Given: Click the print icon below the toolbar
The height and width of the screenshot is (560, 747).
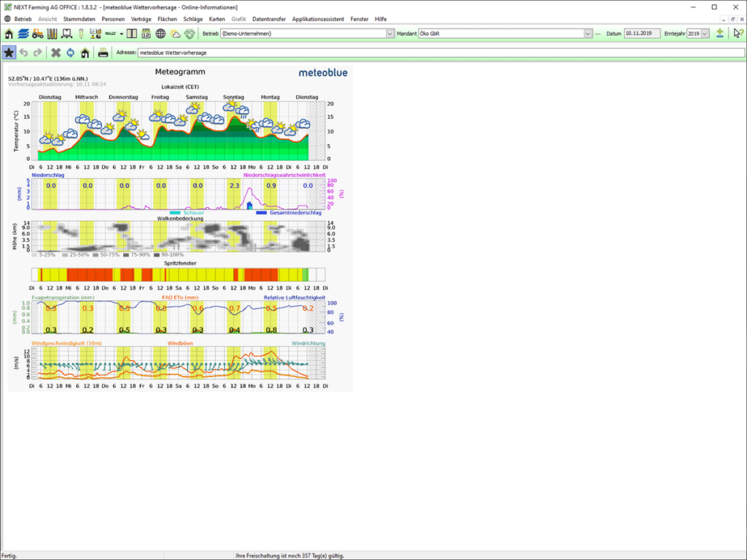Looking at the screenshot, I should point(103,52).
